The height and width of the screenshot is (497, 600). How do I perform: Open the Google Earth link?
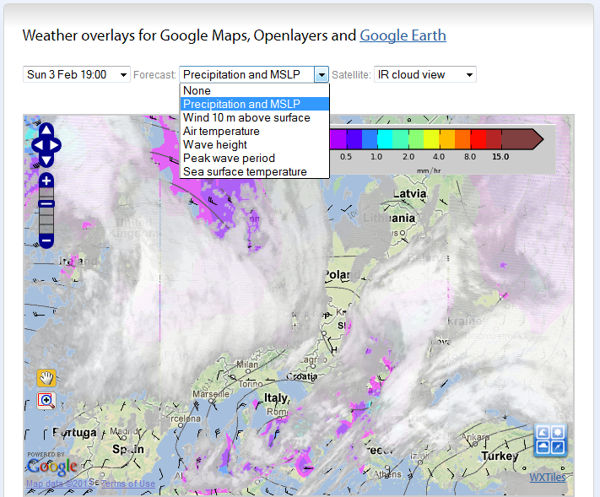click(403, 36)
